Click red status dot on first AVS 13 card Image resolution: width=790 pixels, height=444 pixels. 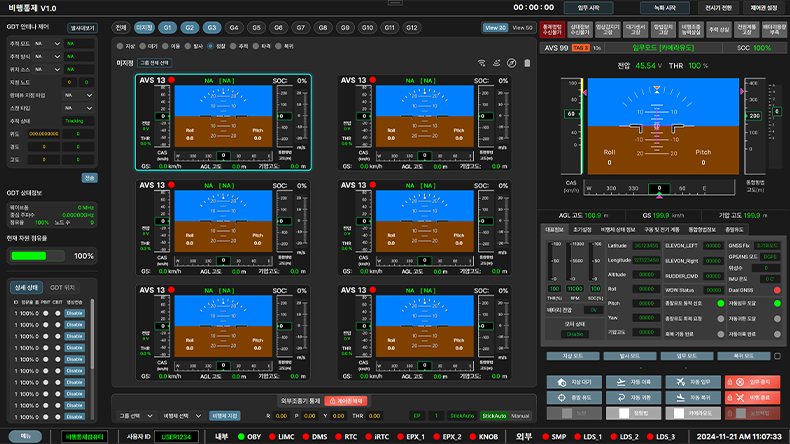[171, 80]
